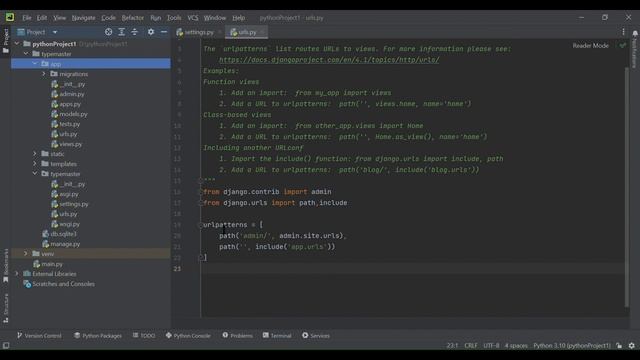Select the urls.py editor tab
The image size is (640, 360).
pyautogui.click(x=247, y=32)
